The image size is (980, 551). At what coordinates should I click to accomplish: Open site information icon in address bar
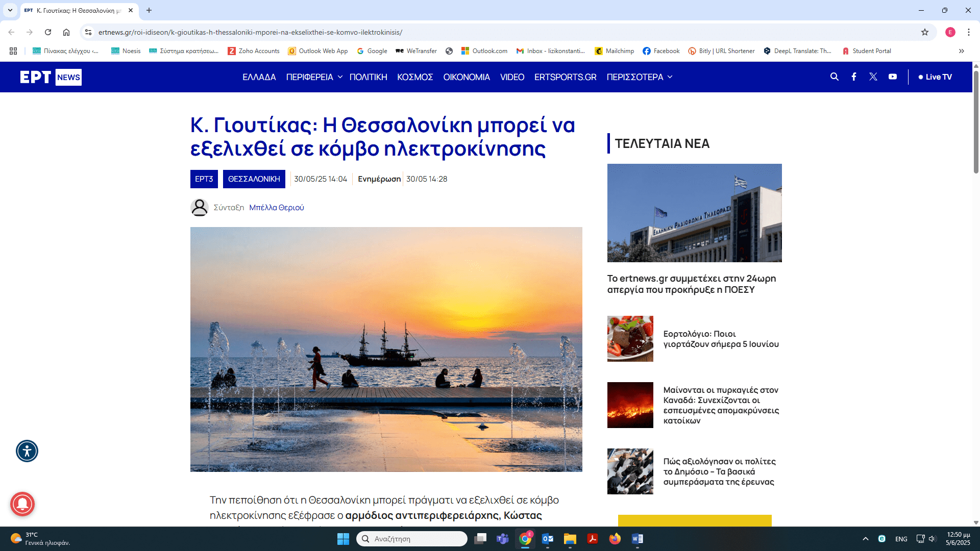pyautogui.click(x=88, y=32)
